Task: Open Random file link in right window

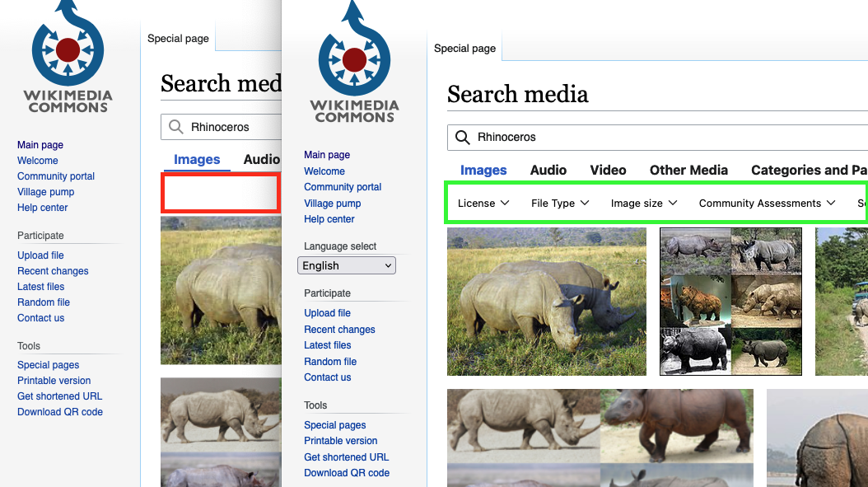Action: tap(330, 361)
